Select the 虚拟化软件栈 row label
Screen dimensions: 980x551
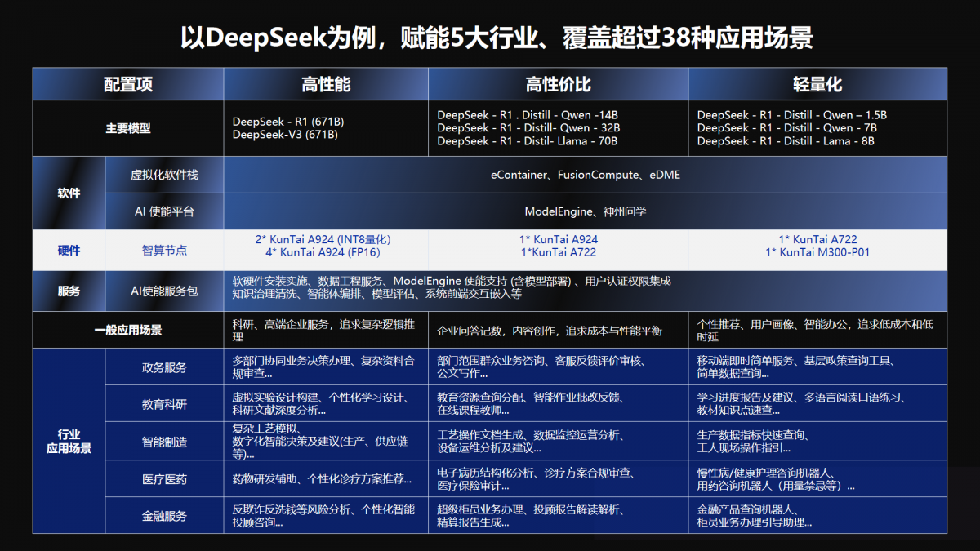[164, 174]
